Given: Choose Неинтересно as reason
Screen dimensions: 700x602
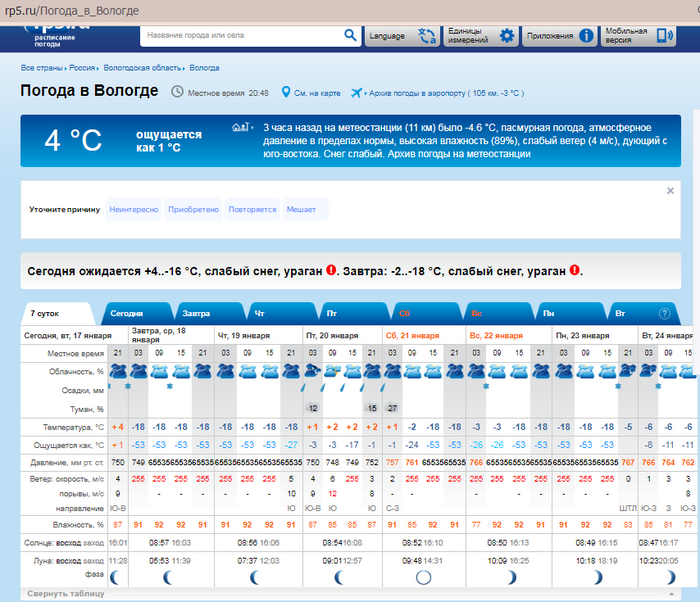Looking at the screenshot, I should [x=134, y=209].
